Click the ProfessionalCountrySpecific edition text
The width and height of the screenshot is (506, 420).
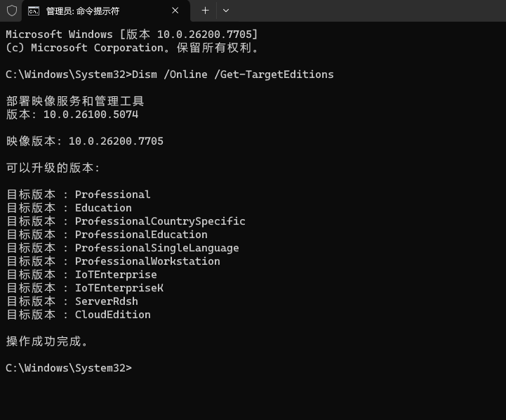160,221
